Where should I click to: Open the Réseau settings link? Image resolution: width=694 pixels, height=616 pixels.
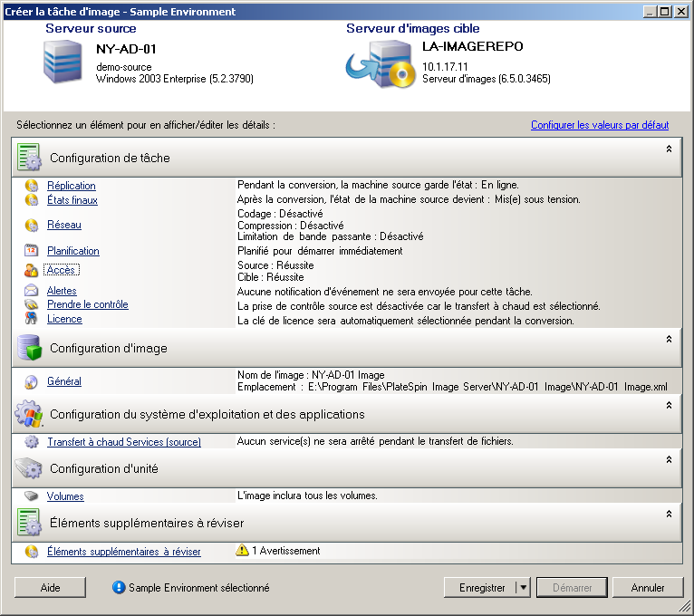click(64, 225)
